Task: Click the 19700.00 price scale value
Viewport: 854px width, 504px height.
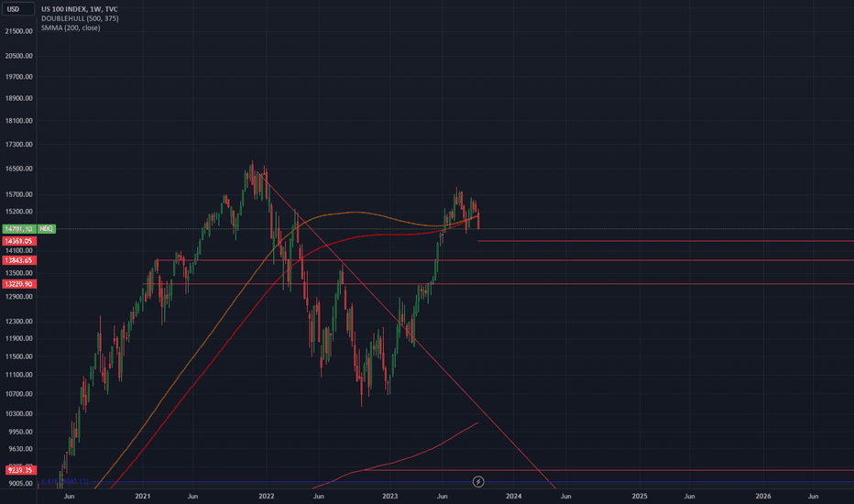Action: pos(18,77)
